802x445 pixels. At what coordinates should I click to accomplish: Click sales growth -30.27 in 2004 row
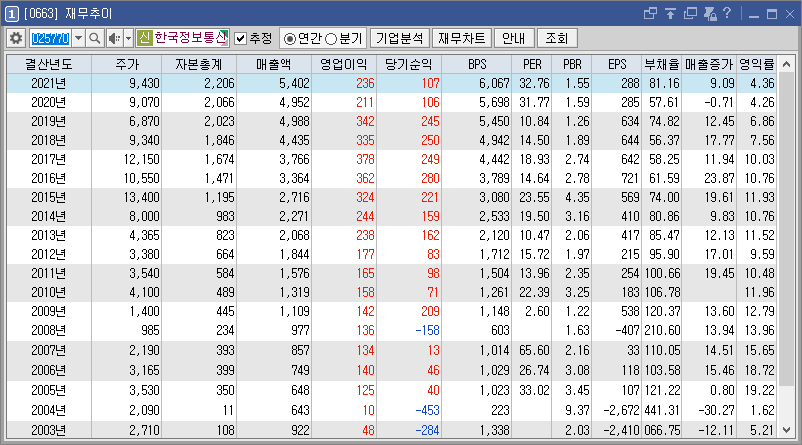click(716, 410)
